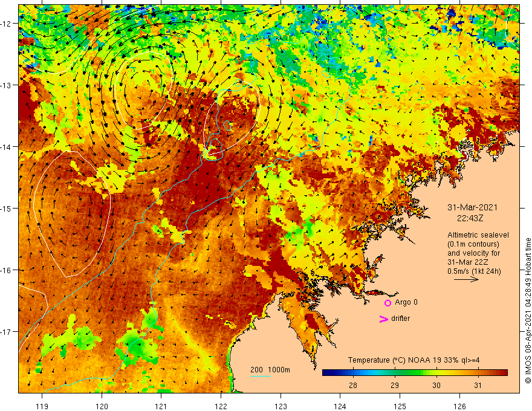Click the cyan 200 1000m isobath legend line
This screenshot has width=532, height=411.
point(260,376)
